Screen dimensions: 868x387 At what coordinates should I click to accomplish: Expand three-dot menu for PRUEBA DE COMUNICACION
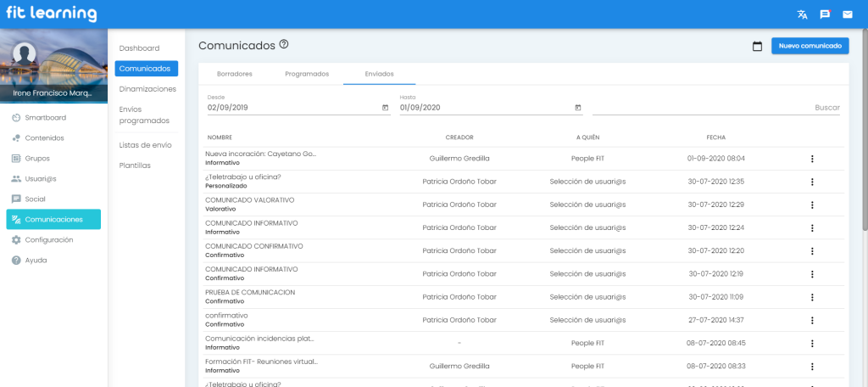812,297
